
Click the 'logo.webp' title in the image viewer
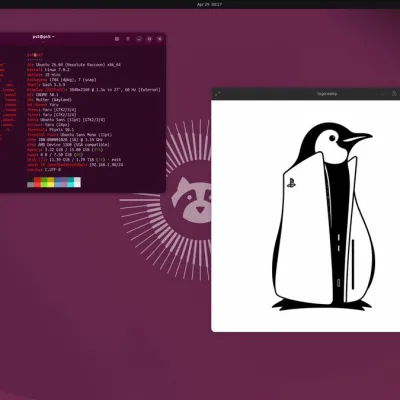(x=327, y=94)
